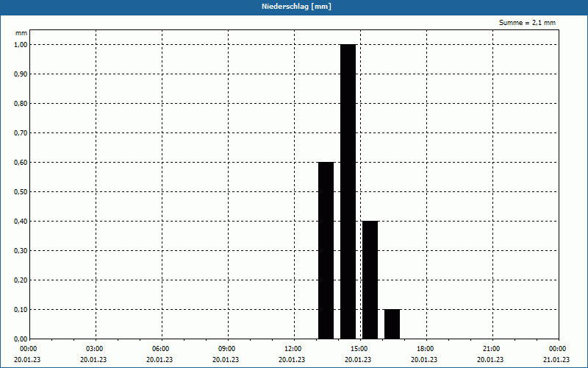Click the 21:00 time label
The width and height of the screenshot is (588, 368).
pos(491,349)
